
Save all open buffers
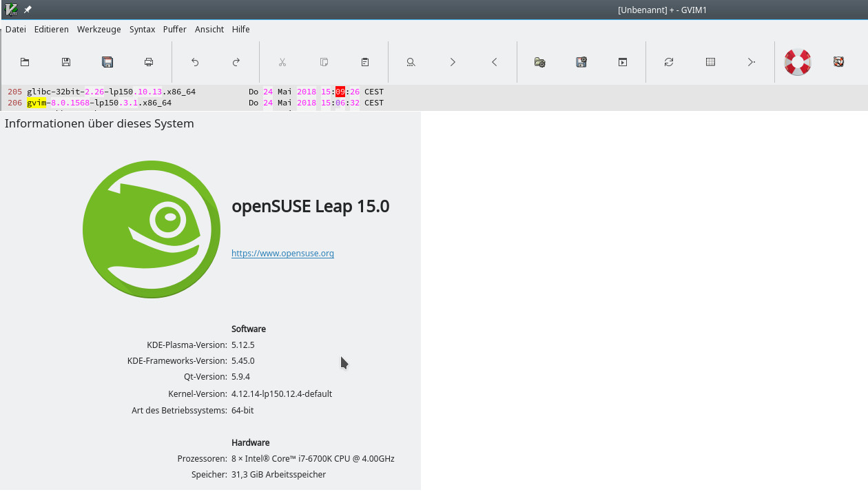pos(107,61)
